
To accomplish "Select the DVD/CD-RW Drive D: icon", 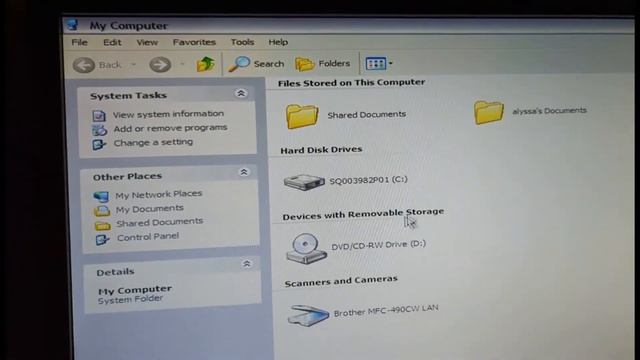I will tap(306, 249).
